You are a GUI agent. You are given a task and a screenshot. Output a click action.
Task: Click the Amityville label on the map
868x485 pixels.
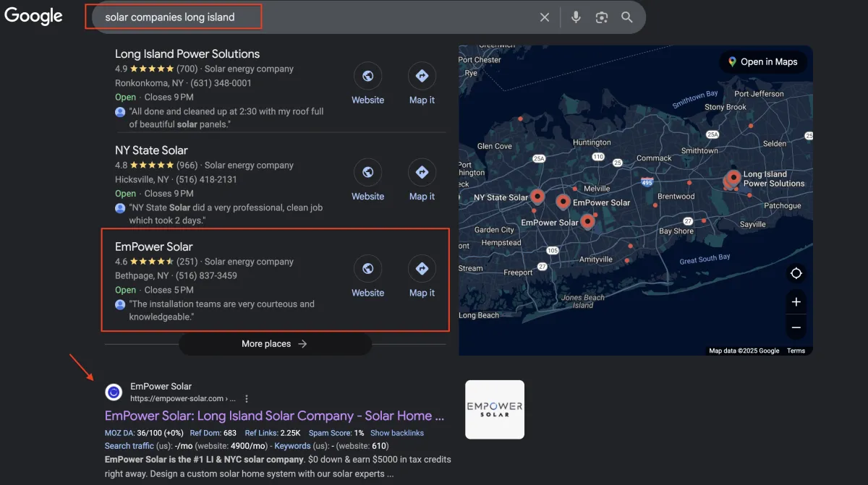(x=596, y=259)
